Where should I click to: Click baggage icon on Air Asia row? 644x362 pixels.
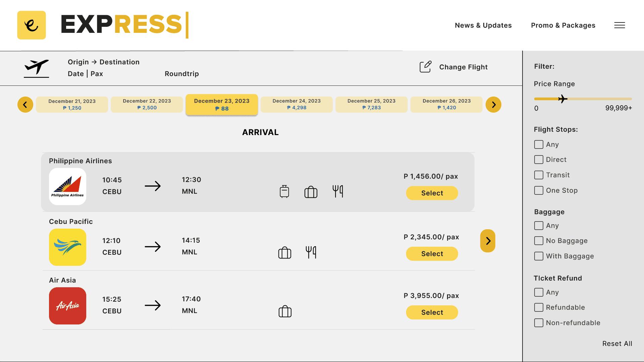click(x=285, y=311)
